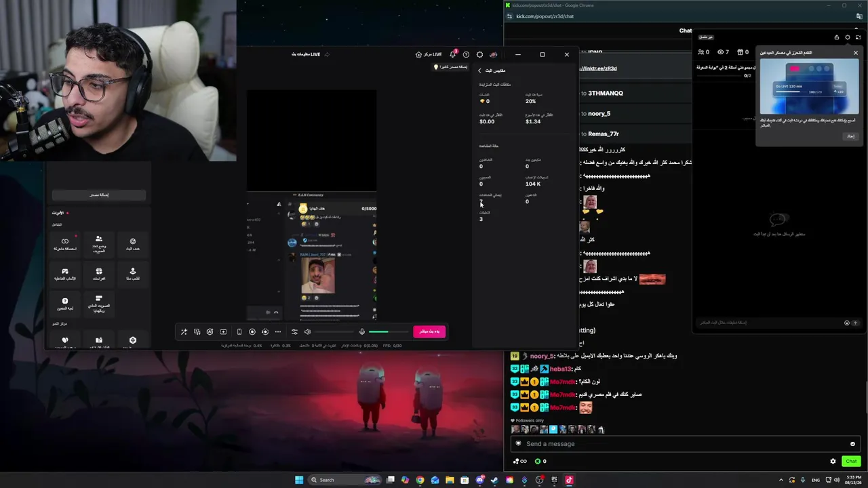Open the Windows Start menu
868x488 pixels.
299,480
